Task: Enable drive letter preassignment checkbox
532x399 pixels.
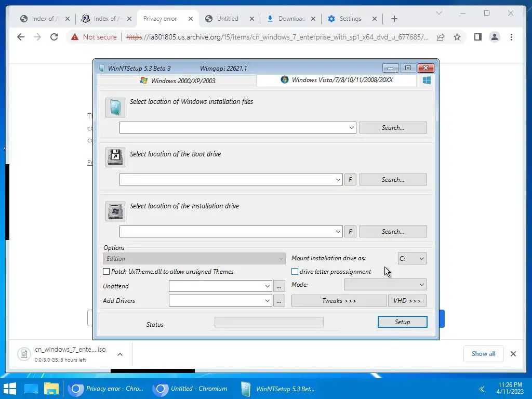Action: click(295, 271)
